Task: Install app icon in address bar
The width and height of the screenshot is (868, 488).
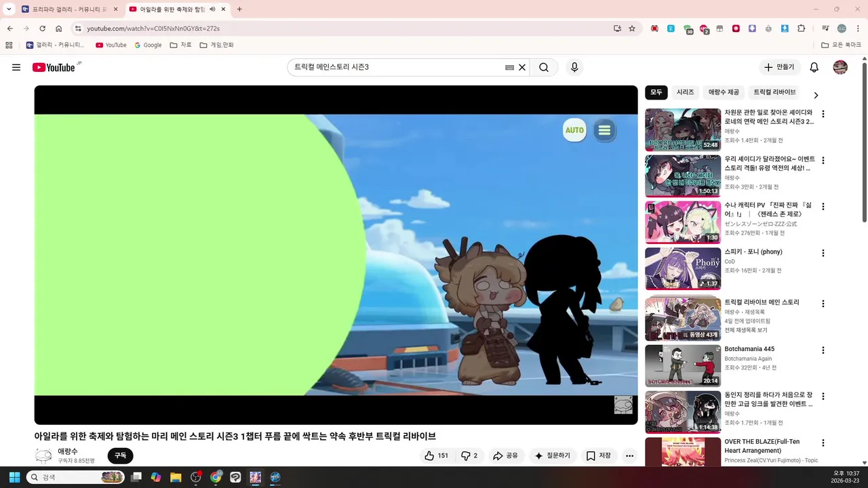Action: click(x=617, y=28)
